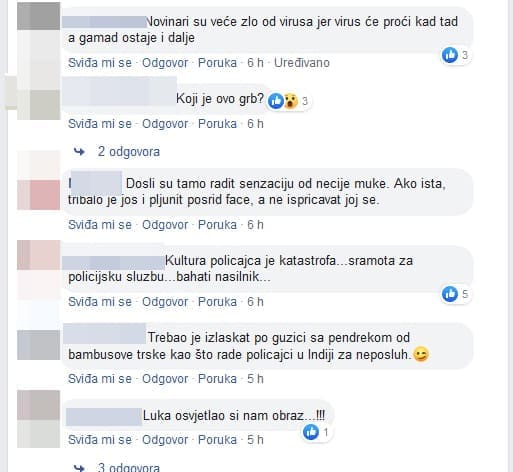Click reply arrow icon beside 3 odgovora
The image size is (513, 472).
tap(79, 468)
